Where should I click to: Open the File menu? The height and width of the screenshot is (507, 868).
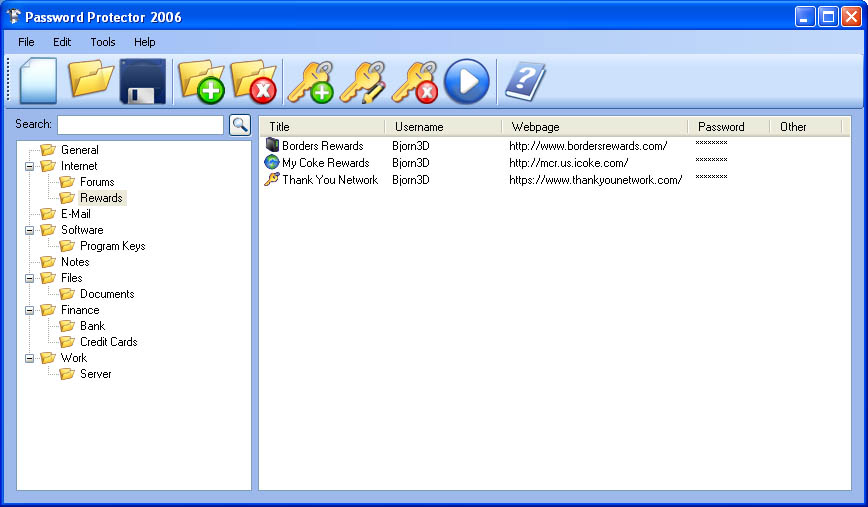pos(26,42)
